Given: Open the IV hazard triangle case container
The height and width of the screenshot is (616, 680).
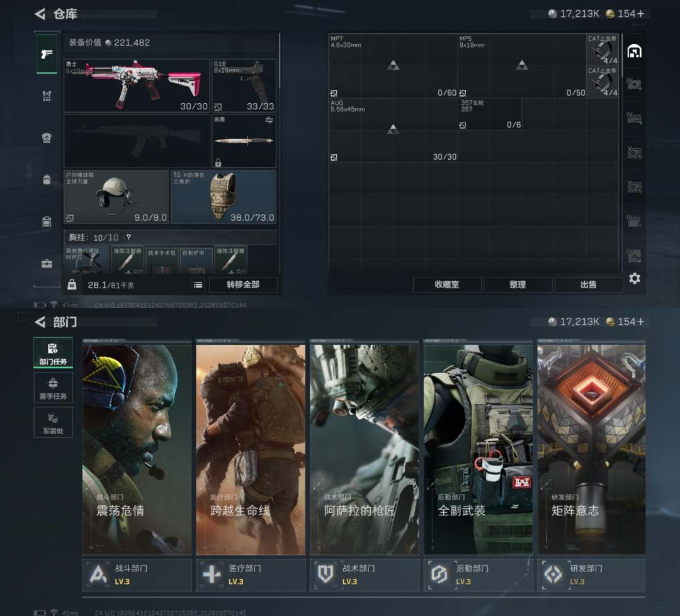Looking at the screenshot, I should [x=635, y=255].
